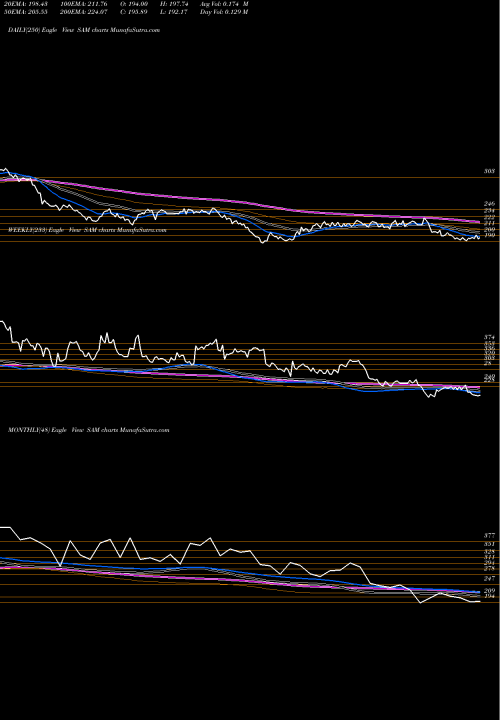The width and height of the screenshot is (500, 720).
Task: Click the Day Vol readout
Action: [224, 12]
